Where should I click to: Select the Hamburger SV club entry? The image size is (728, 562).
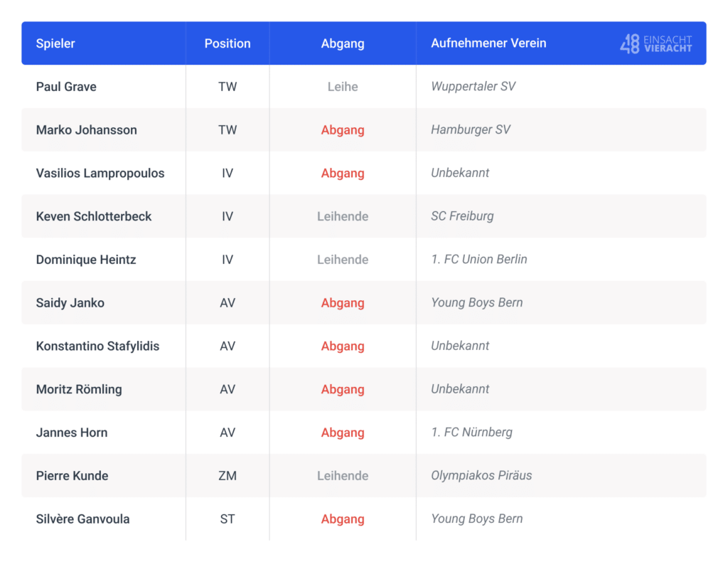(x=471, y=129)
